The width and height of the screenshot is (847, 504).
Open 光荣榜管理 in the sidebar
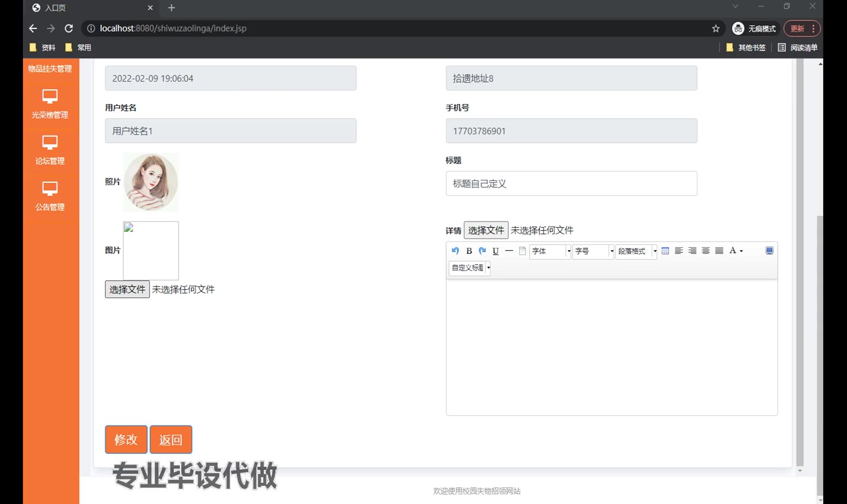tap(50, 104)
